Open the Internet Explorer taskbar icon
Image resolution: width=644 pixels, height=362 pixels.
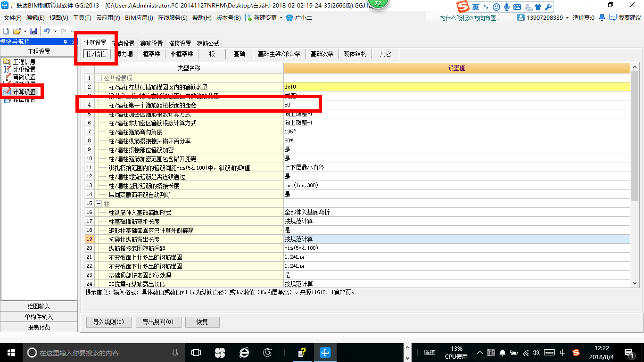click(244, 353)
